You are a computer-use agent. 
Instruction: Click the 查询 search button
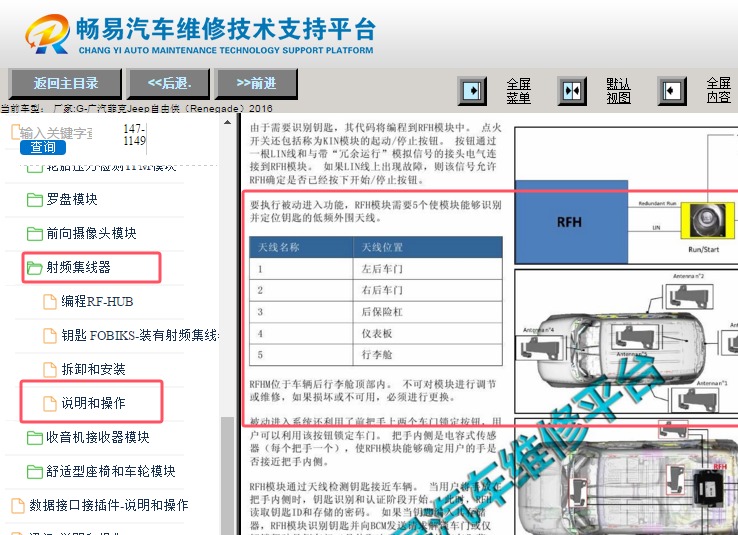pyautogui.click(x=43, y=147)
